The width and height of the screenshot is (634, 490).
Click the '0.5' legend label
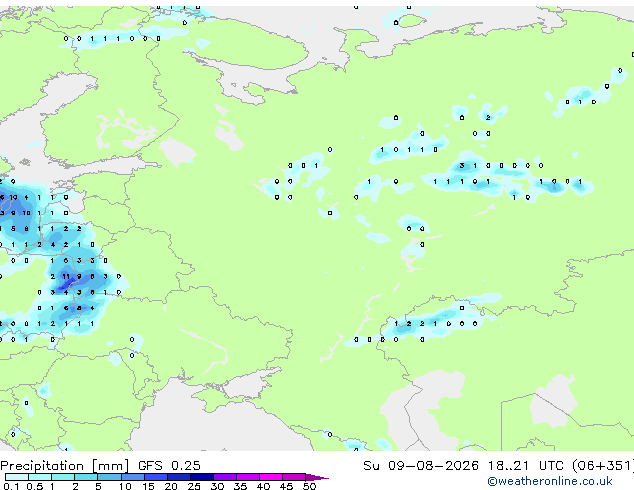34,486
